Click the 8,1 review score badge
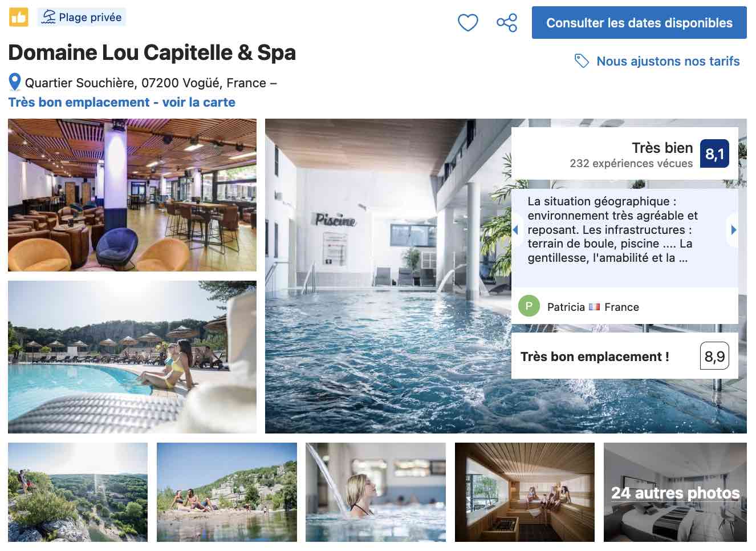The height and width of the screenshot is (551, 756). point(714,153)
